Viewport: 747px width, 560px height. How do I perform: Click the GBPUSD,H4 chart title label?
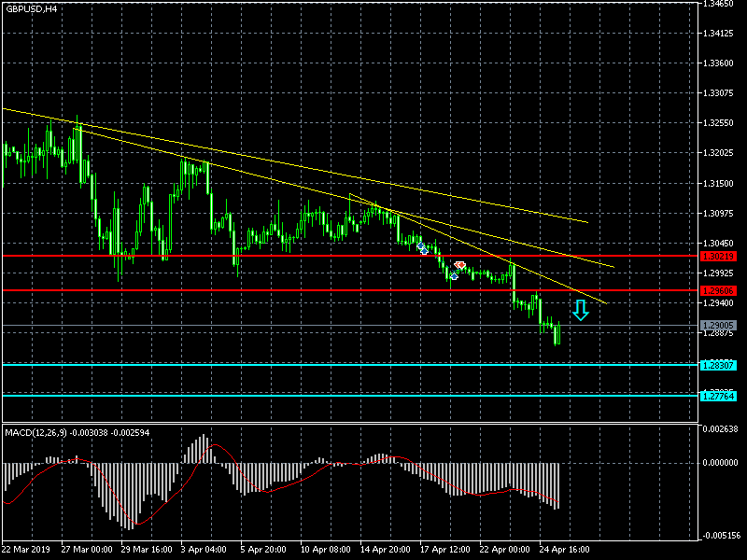click(x=31, y=8)
